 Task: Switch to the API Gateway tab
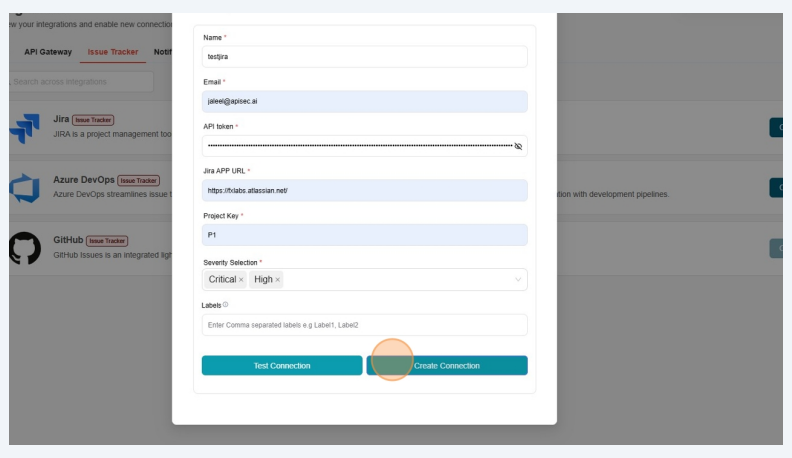[x=48, y=51]
